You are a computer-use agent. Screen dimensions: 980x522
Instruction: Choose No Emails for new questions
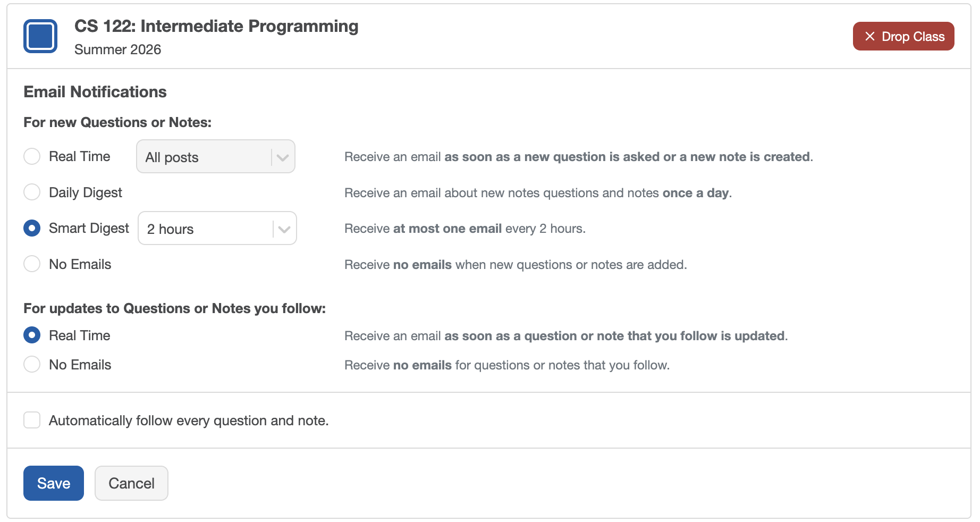pos(32,264)
